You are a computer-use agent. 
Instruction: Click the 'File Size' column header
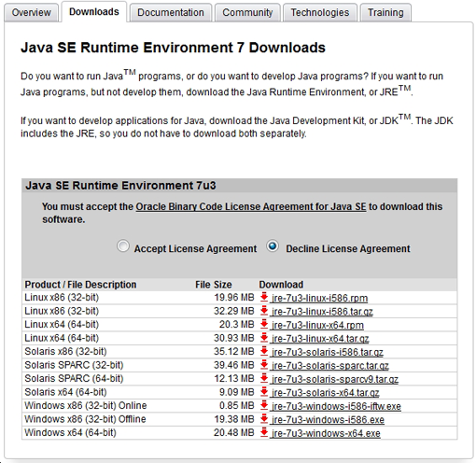point(214,285)
